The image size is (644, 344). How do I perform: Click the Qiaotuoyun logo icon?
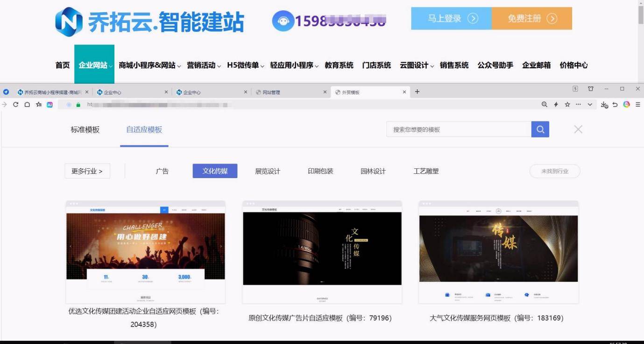coord(68,21)
